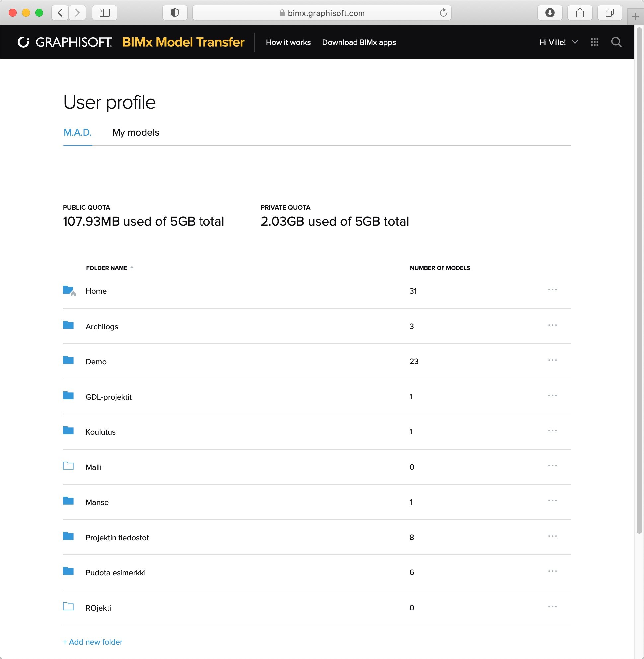Viewport: 644px width, 659px height.
Task: Open the Malli folder name
Action: (x=93, y=467)
